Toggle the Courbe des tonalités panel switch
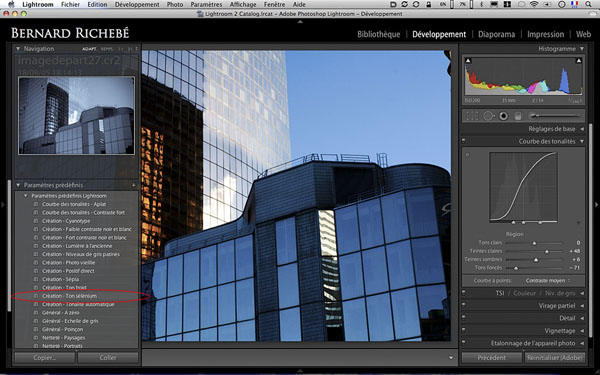Image resolution: width=600 pixels, height=375 pixels. click(x=463, y=141)
